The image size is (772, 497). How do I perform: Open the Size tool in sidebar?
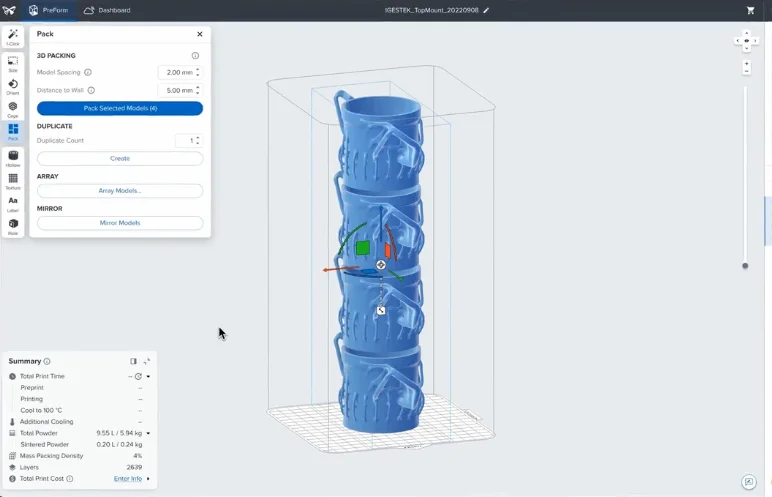(13, 64)
